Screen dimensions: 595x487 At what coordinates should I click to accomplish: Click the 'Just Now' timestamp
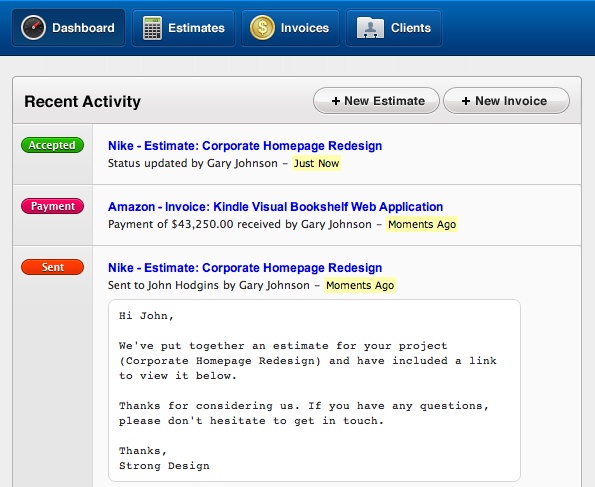point(316,163)
